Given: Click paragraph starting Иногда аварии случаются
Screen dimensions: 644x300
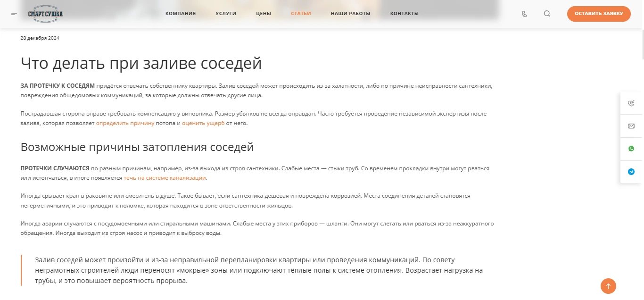Looking at the screenshot, I should pyautogui.click(x=257, y=228).
